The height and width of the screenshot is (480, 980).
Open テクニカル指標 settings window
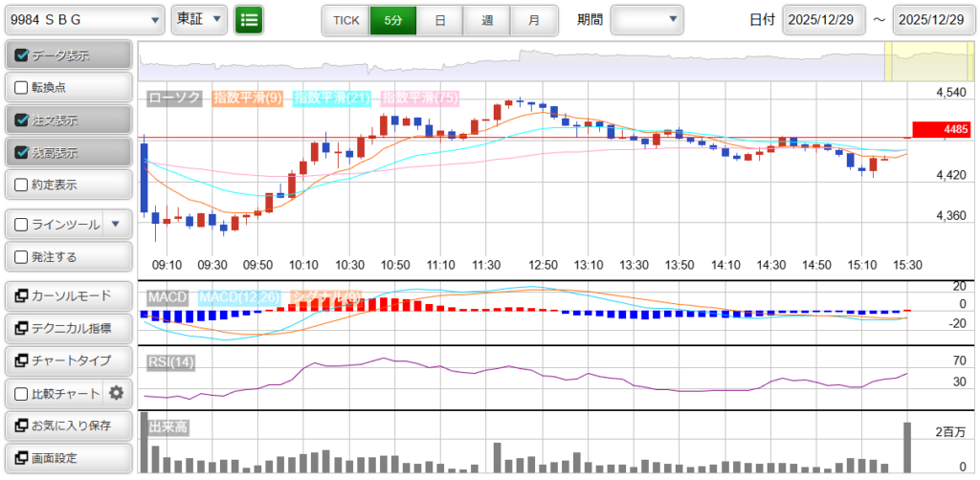pyautogui.click(x=67, y=328)
